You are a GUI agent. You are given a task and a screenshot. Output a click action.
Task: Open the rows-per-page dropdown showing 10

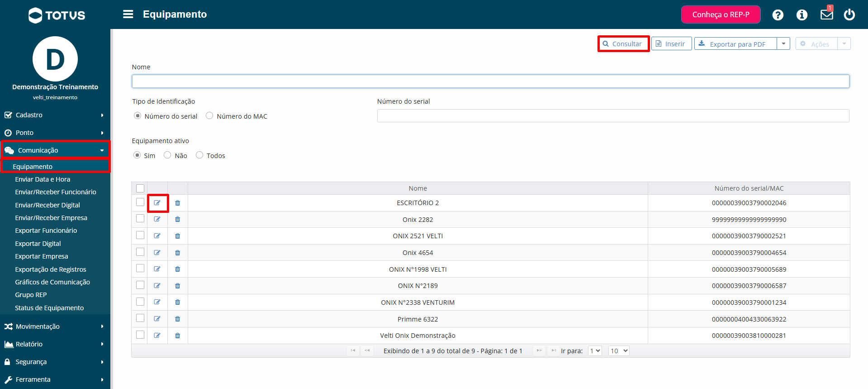619,351
